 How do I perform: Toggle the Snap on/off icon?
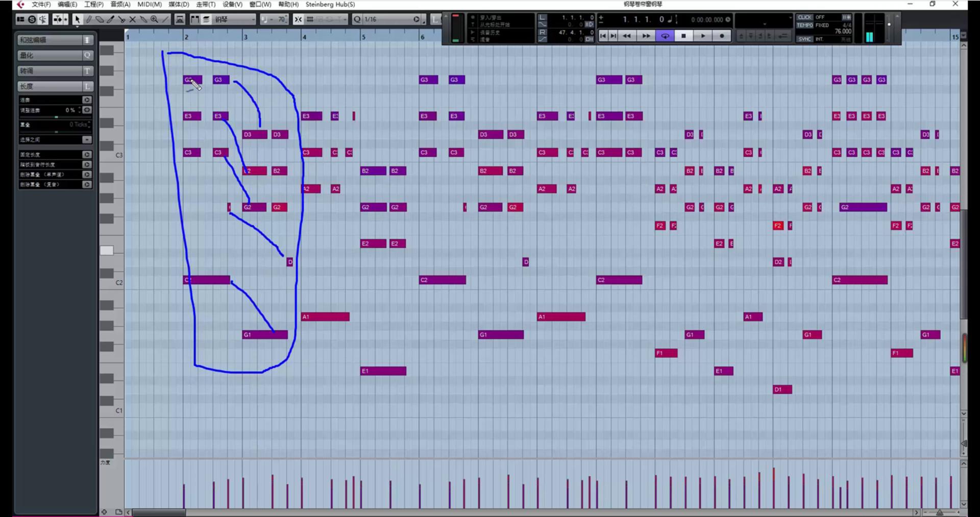[298, 19]
